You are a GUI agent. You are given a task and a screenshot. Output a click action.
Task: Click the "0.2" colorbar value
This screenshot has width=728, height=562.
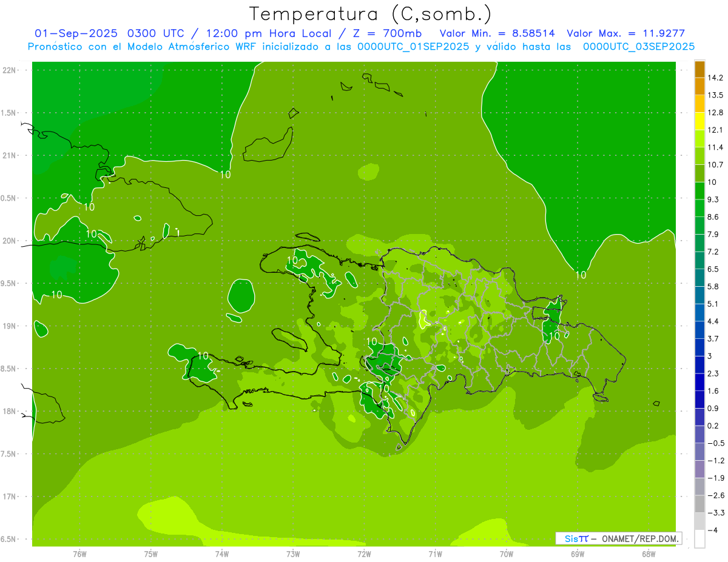(x=713, y=426)
